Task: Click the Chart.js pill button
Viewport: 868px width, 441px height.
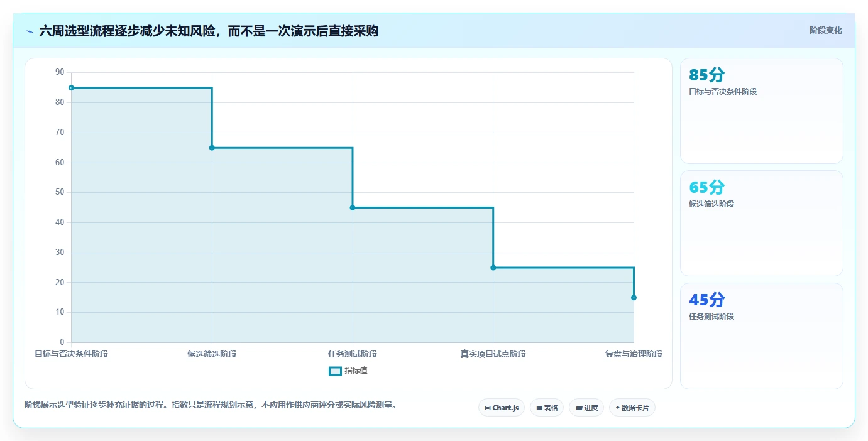Action: (502, 408)
